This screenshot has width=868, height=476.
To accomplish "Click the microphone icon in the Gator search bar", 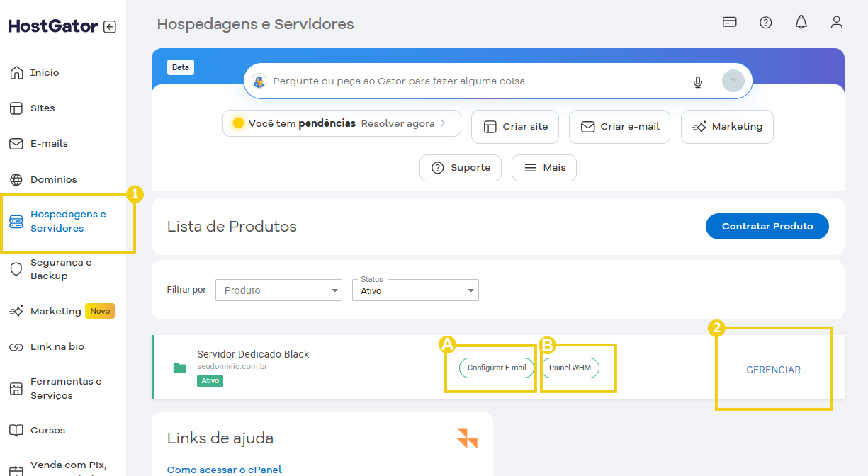I will [698, 81].
